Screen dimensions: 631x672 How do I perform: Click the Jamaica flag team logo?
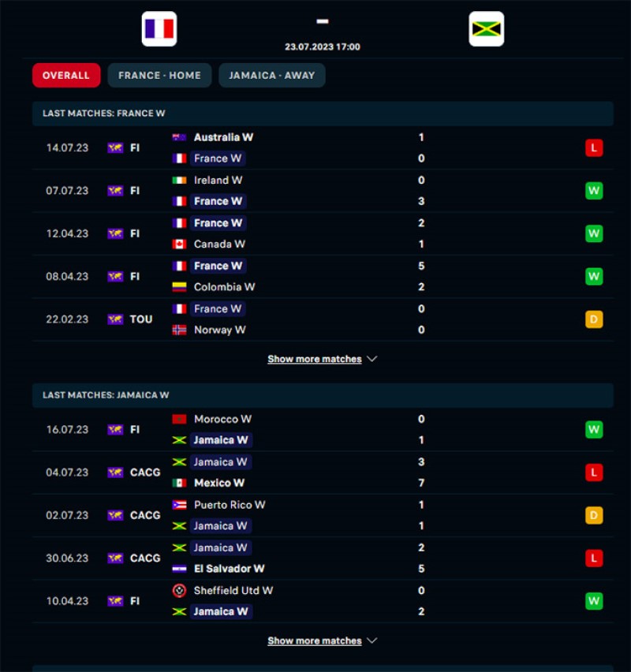487,29
